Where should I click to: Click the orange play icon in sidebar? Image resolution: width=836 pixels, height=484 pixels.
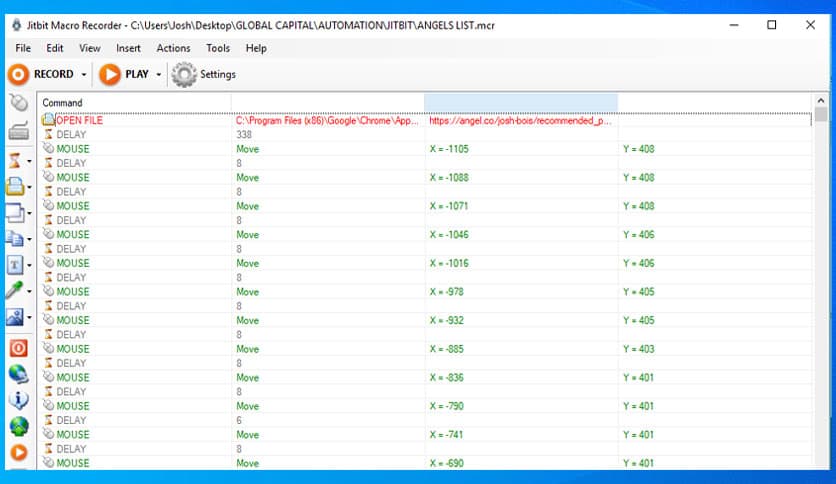click(x=18, y=453)
